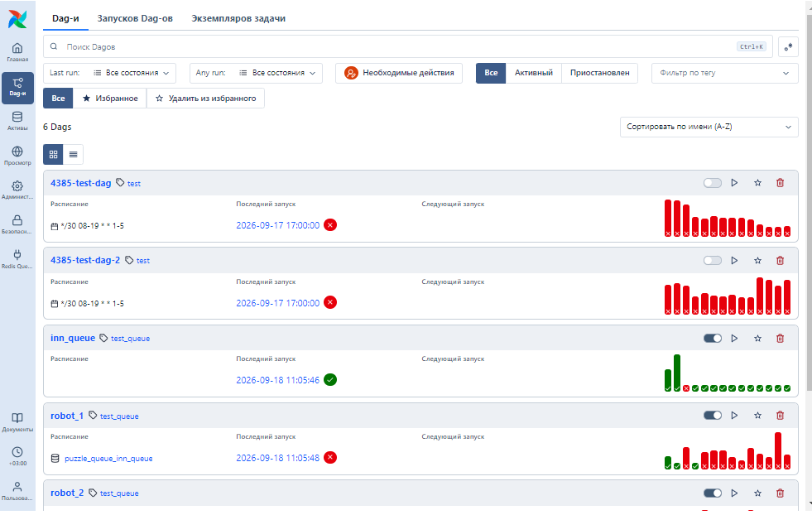The width and height of the screenshot is (812, 515).
Task: Pause the inn_queue DAG toggle
Action: (713, 339)
